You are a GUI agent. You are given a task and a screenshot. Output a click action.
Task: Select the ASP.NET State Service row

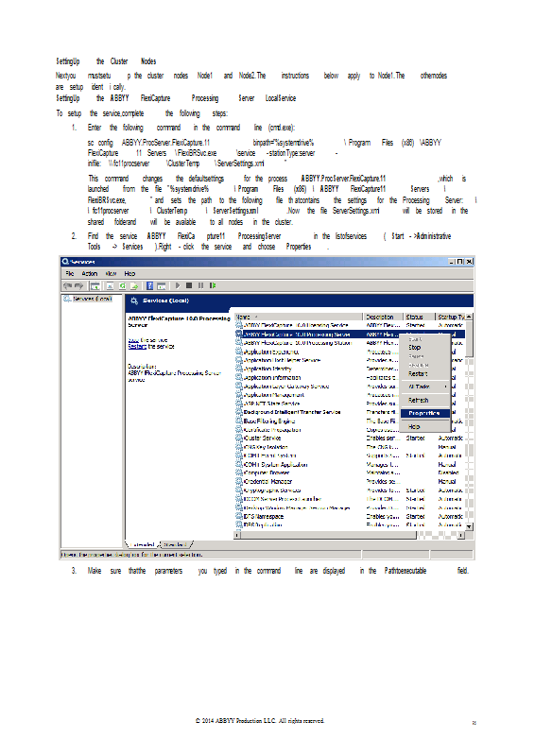click(350, 404)
